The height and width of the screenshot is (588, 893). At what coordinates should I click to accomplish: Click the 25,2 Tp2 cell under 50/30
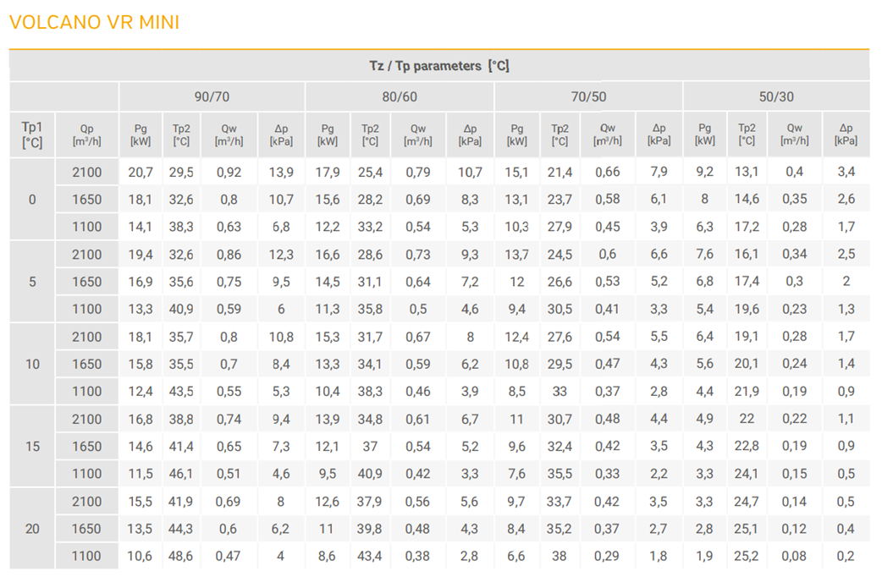[746, 556]
